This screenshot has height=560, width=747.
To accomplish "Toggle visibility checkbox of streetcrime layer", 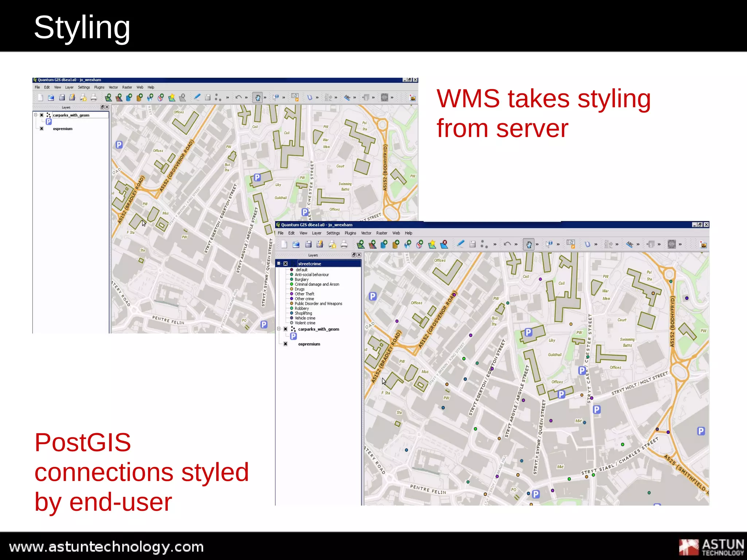I will (x=286, y=264).
